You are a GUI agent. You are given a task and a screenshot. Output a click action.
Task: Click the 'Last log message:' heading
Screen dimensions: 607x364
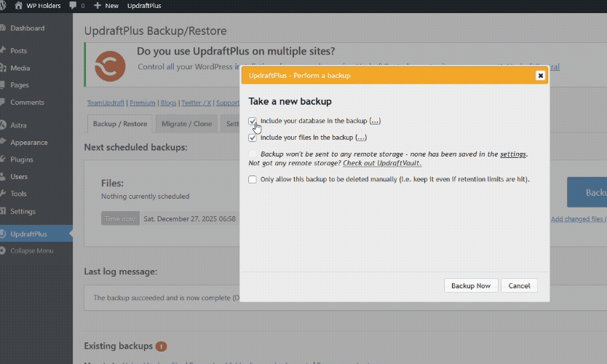tap(120, 272)
